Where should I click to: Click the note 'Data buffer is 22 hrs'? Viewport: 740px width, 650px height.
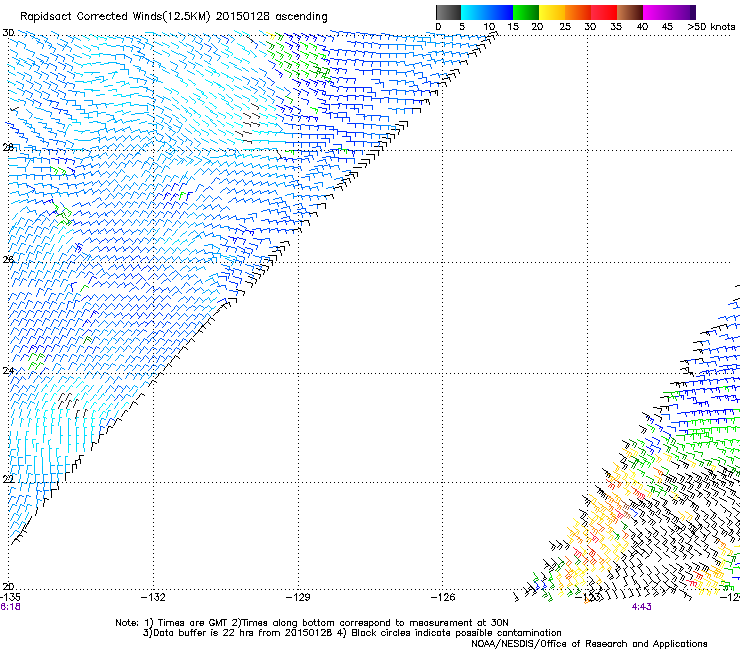pyautogui.click(x=202, y=633)
